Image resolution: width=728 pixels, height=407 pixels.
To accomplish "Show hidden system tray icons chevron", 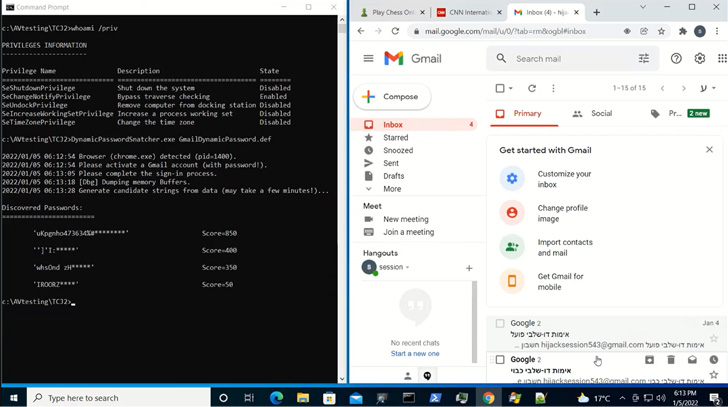I will click(622, 398).
